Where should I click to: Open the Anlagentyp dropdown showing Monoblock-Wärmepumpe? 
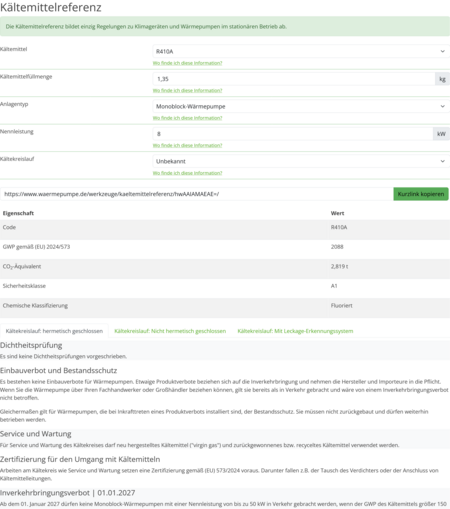[x=301, y=106]
